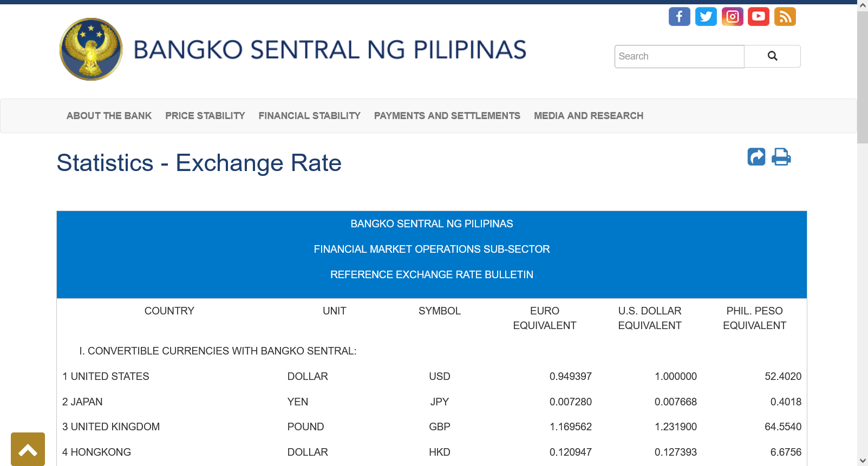The image size is (868, 466).
Task: Click the back-to-top arrow button
Action: pos(28,449)
